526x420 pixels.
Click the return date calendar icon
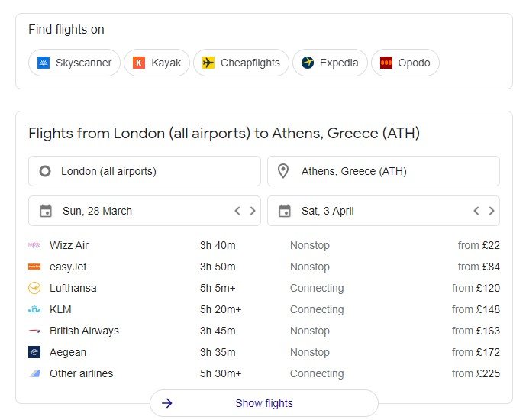coord(285,211)
